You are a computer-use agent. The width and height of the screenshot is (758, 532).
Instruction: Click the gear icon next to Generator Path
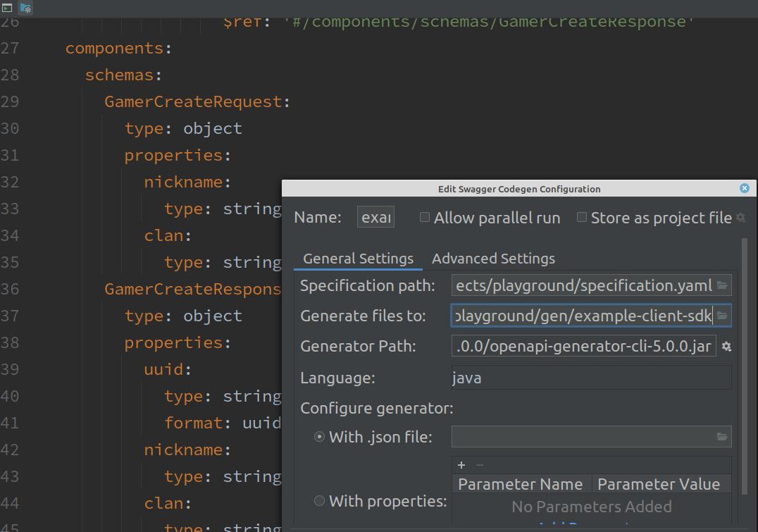point(726,346)
